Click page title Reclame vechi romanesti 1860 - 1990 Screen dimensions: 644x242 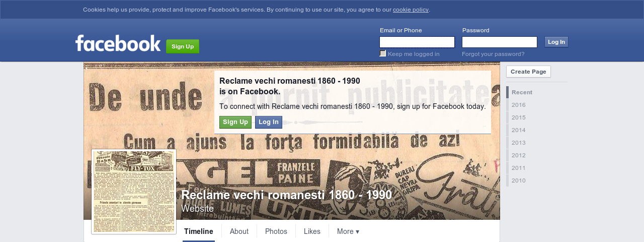[286, 195]
